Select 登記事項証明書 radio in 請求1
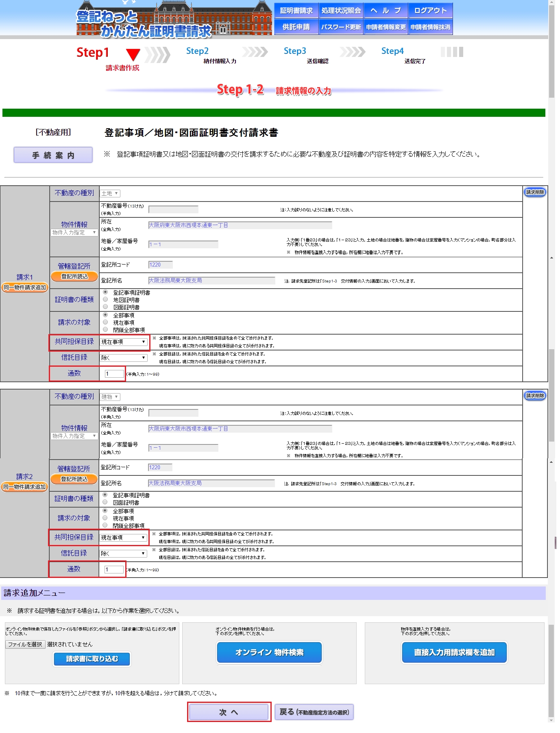560x733 pixels. pyautogui.click(x=105, y=292)
